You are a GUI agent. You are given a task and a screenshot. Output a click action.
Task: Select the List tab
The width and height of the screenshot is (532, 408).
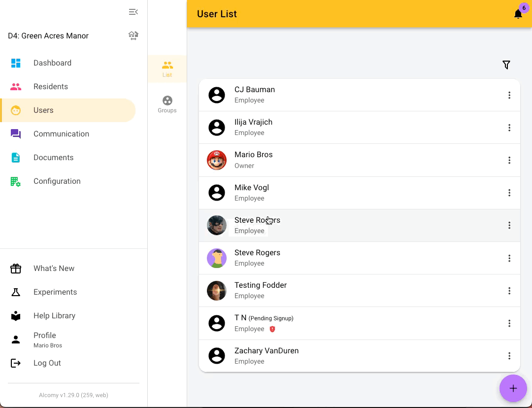click(167, 69)
